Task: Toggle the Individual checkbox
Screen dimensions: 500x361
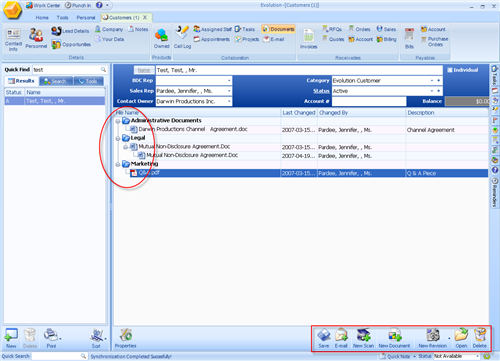Action: click(450, 70)
